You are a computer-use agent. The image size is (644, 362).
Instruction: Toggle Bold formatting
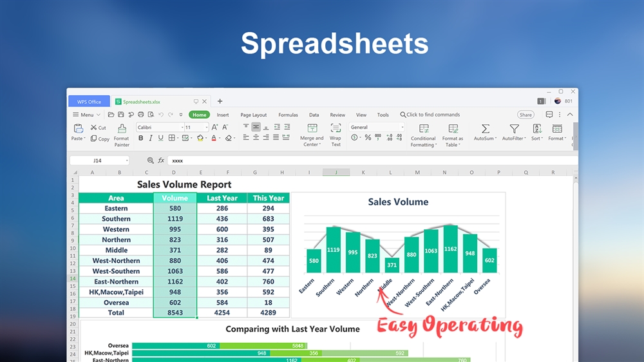tap(141, 138)
